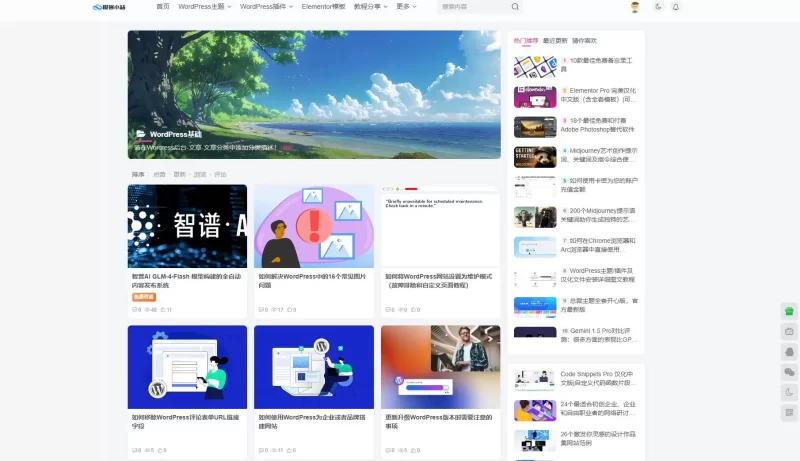The height and width of the screenshot is (461, 800).
Task: Like the 更新升级WordPress版本 article
Action: [x=413, y=450]
